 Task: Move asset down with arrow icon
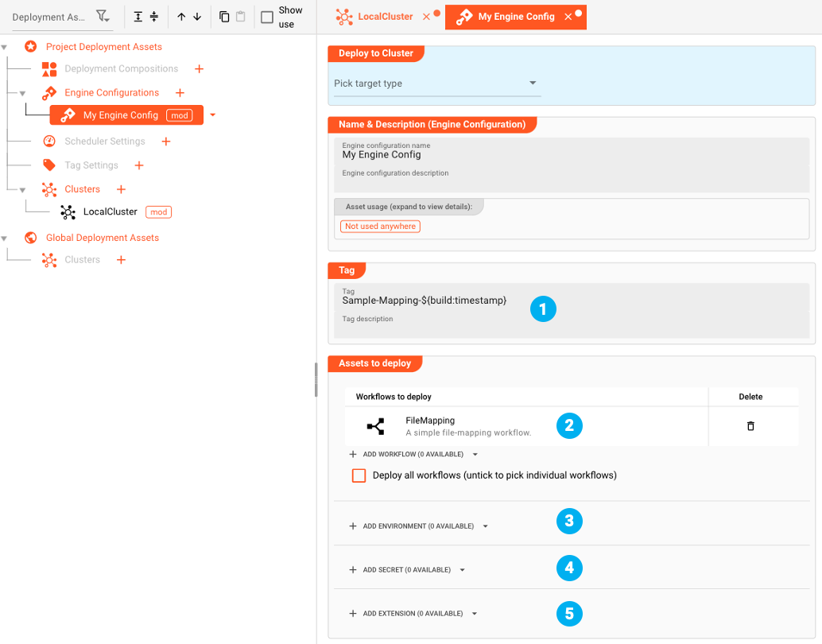pyautogui.click(x=197, y=17)
